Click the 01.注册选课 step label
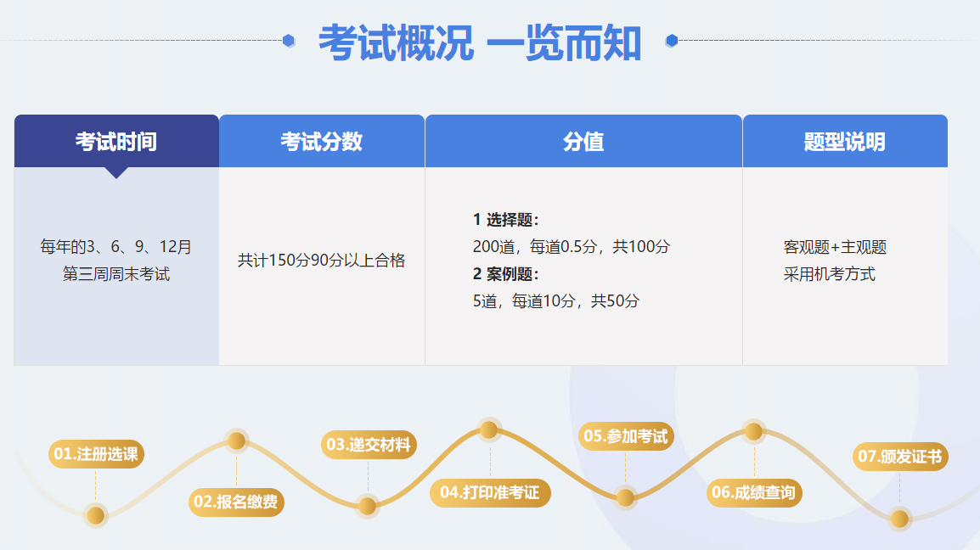Screen dimensions: 980x550 [x=95, y=454]
